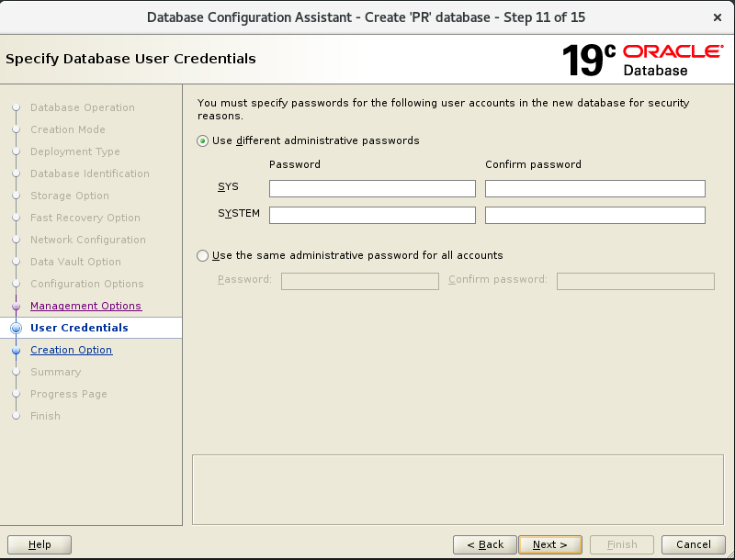Screen dimensions: 735x560
Task: Click the Database Operation step text
Action: click(x=83, y=107)
